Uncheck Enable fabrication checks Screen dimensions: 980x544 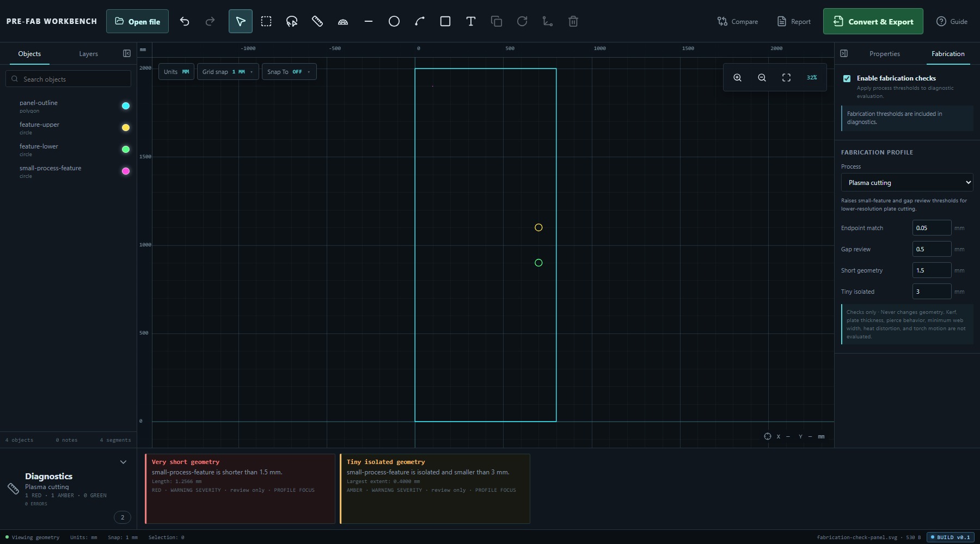coord(847,78)
